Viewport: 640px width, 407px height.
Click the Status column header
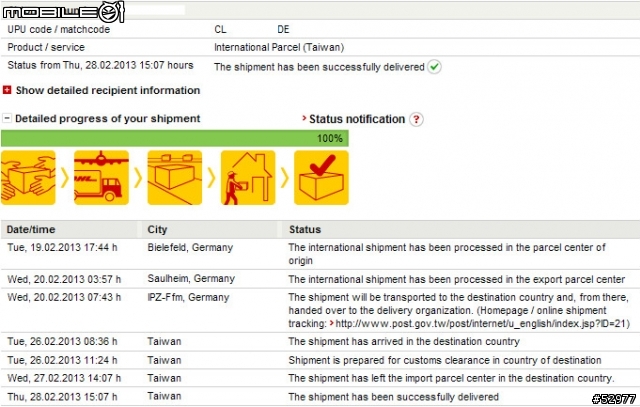click(305, 229)
